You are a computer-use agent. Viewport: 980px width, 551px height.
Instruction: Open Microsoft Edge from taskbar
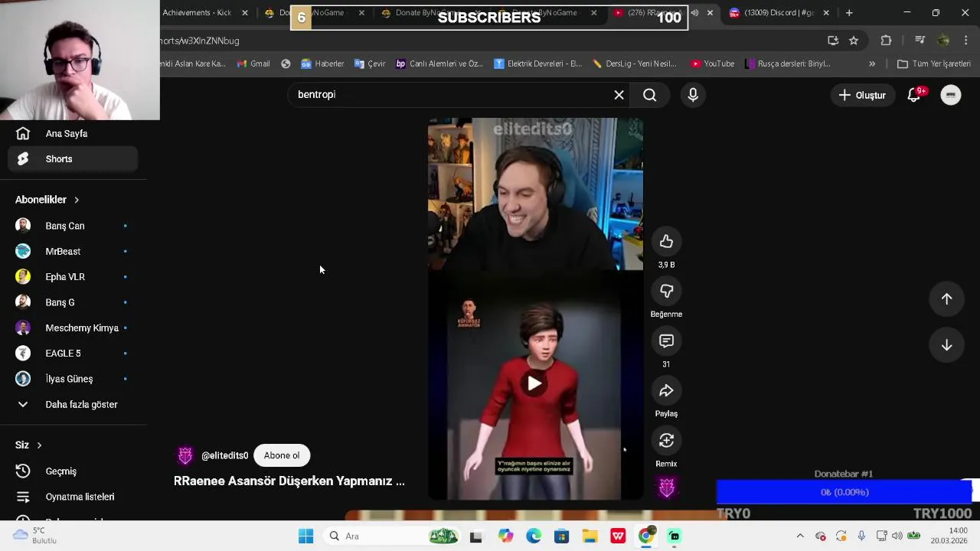tap(534, 536)
